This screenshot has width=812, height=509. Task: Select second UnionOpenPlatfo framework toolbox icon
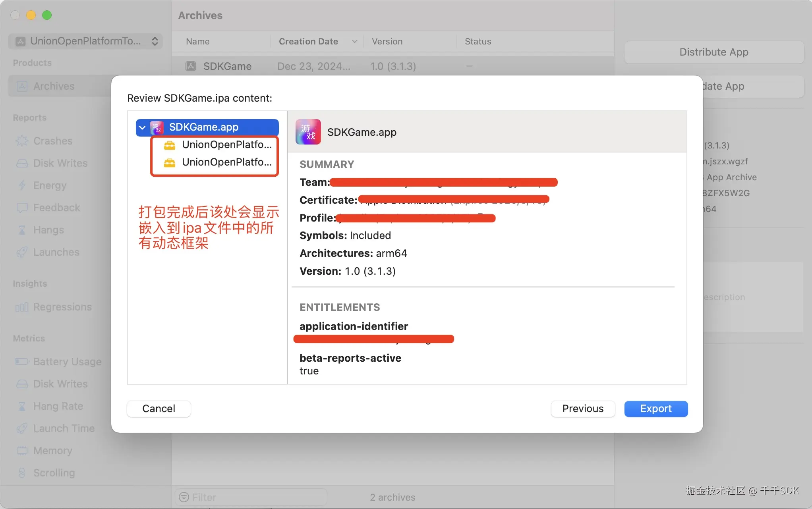coord(170,163)
